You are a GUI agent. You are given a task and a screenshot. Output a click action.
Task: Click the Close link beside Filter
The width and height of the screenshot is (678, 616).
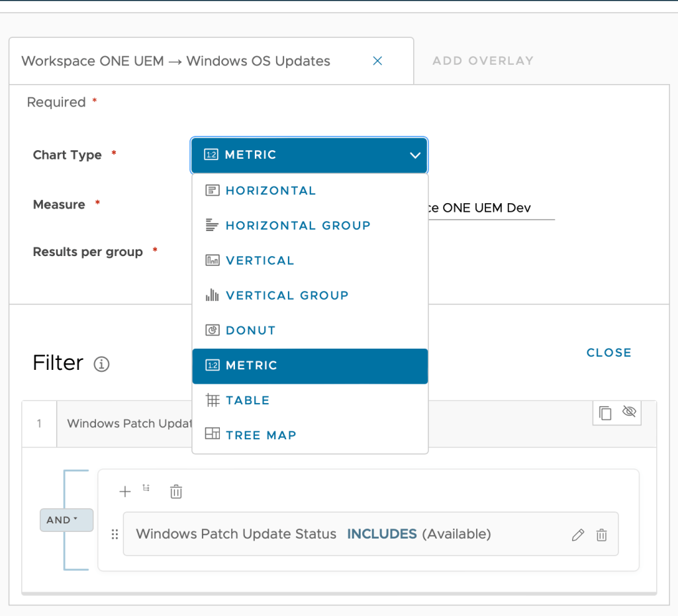608,353
